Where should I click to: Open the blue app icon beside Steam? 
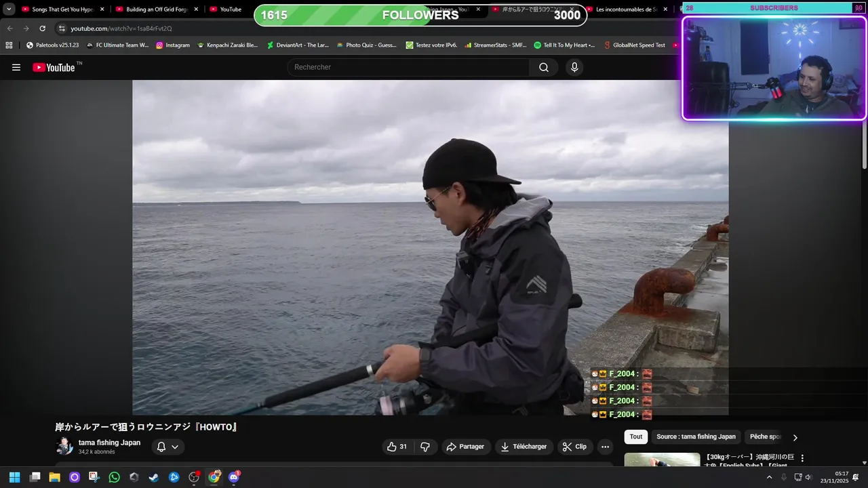(174, 477)
